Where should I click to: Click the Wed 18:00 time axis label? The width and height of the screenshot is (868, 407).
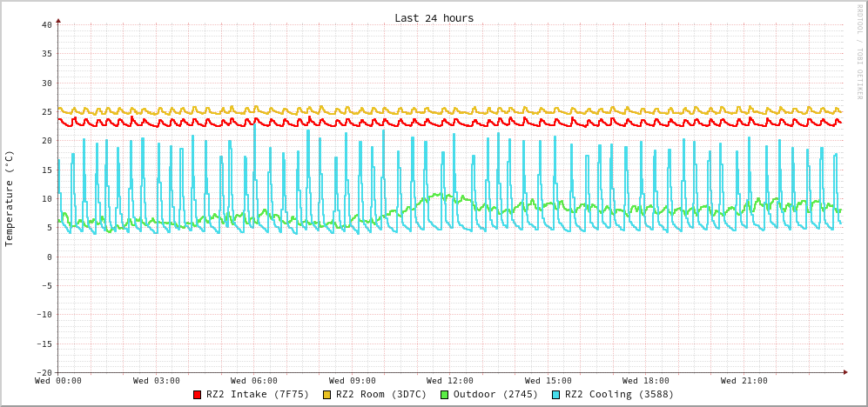(646, 381)
